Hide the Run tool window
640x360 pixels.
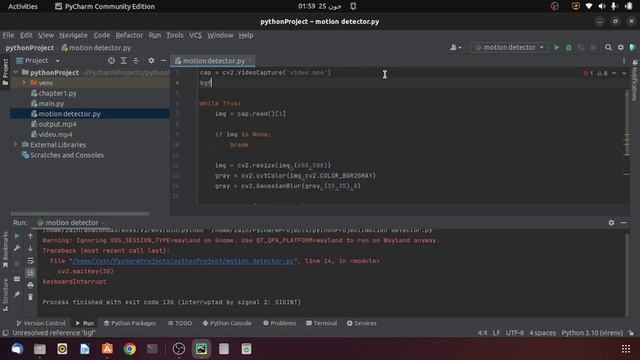(x=623, y=222)
